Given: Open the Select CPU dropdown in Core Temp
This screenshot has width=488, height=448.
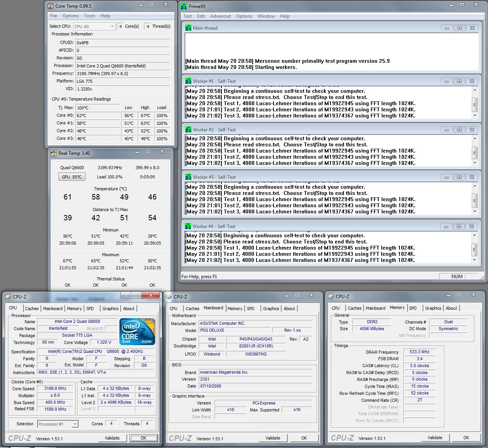Looking at the screenshot, I should click(94, 27).
